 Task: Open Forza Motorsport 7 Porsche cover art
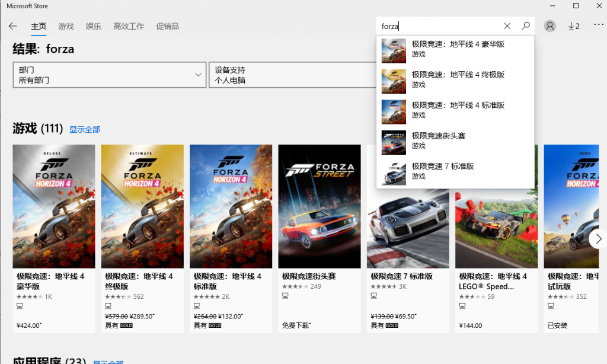tap(408, 228)
